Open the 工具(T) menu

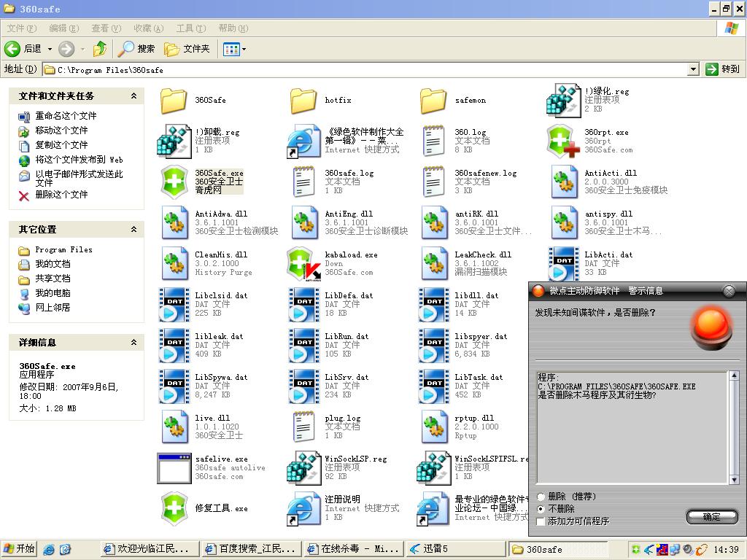point(191,28)
